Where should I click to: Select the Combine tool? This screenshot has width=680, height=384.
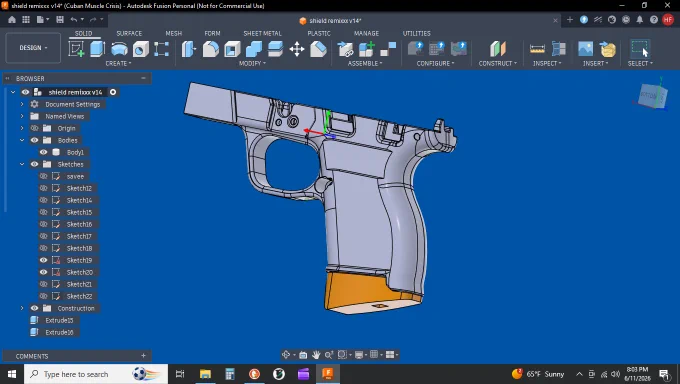[x=254, y=49]
